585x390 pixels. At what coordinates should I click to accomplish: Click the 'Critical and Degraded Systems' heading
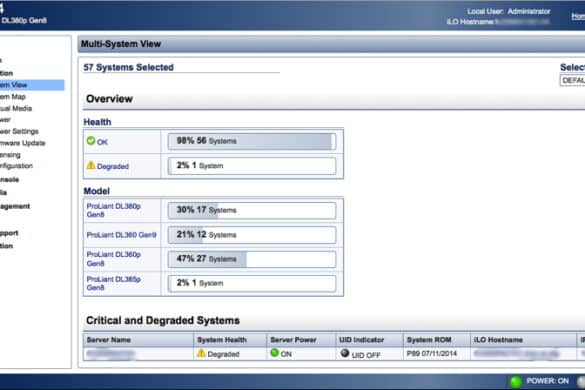coord(163,321)
